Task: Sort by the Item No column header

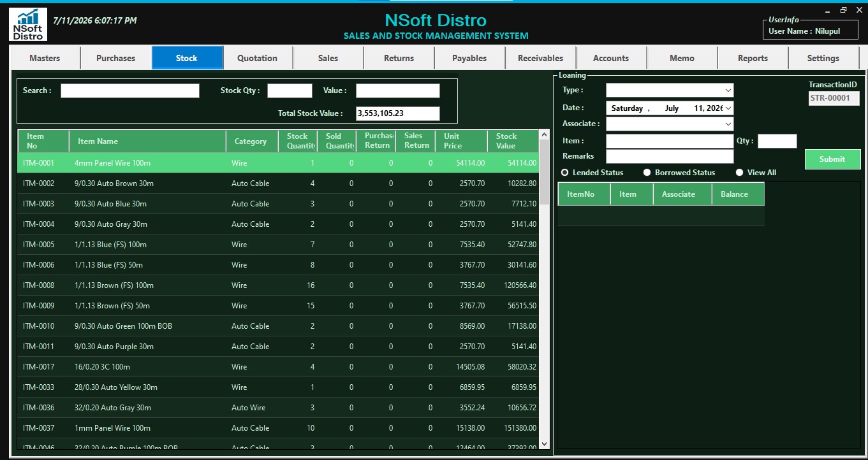Action: pos(43,141)
